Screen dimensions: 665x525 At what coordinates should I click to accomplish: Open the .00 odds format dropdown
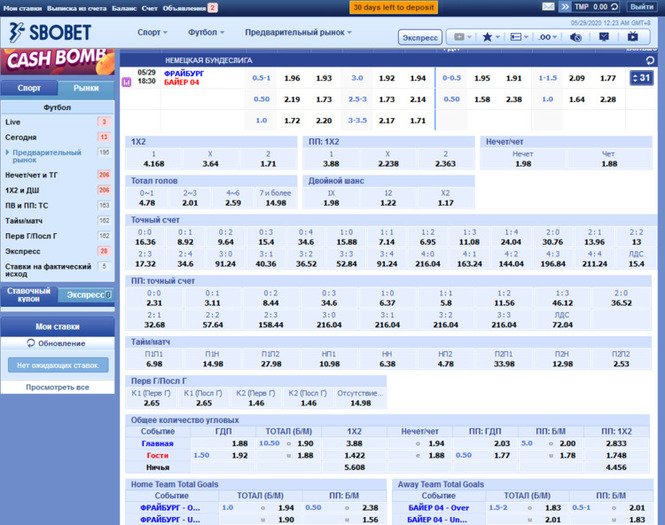[x=546, y=37]
